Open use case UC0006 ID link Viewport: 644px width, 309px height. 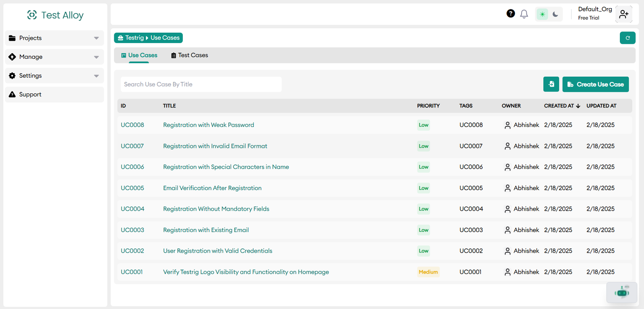point(132,167)
